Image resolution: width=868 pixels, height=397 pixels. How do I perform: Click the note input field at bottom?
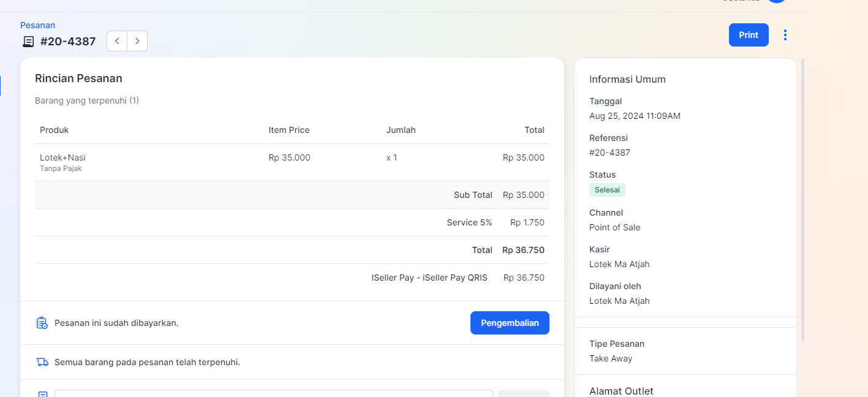pos(273,393)
